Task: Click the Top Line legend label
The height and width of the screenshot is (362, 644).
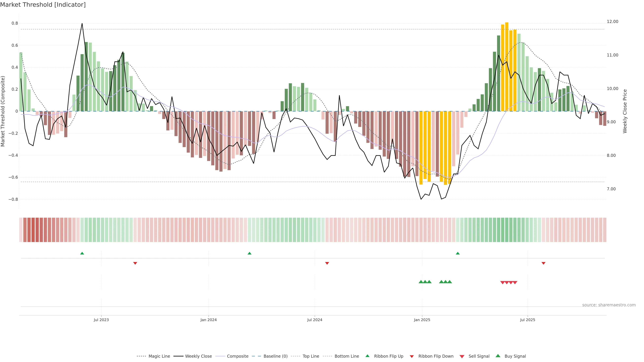Action: 311,356
